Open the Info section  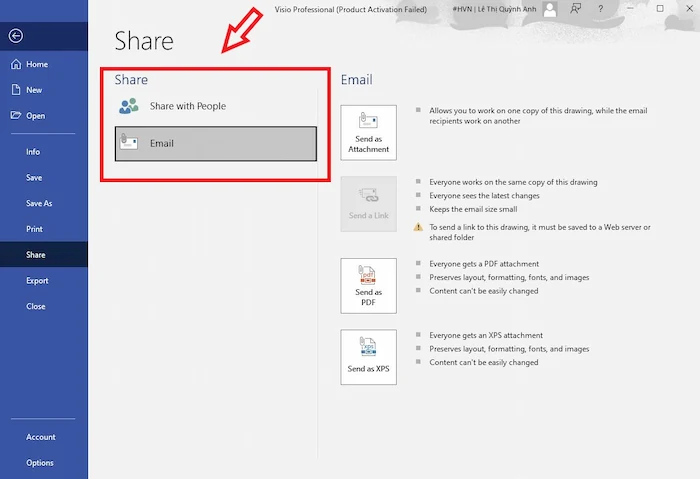(44, 152)
